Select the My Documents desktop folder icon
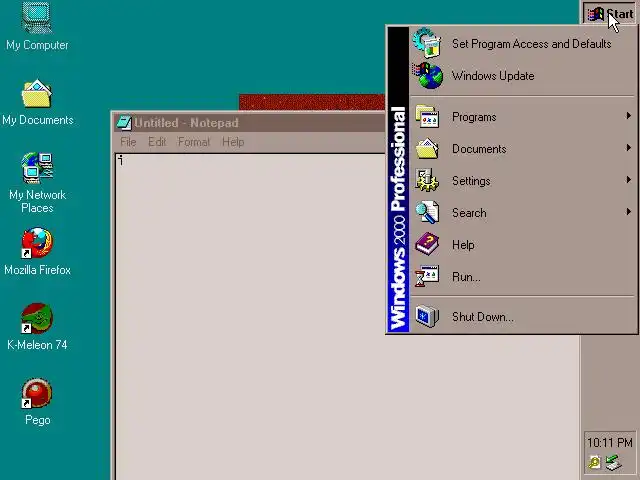The width and height of the screenshot is (640, 480). pos(37,93)
